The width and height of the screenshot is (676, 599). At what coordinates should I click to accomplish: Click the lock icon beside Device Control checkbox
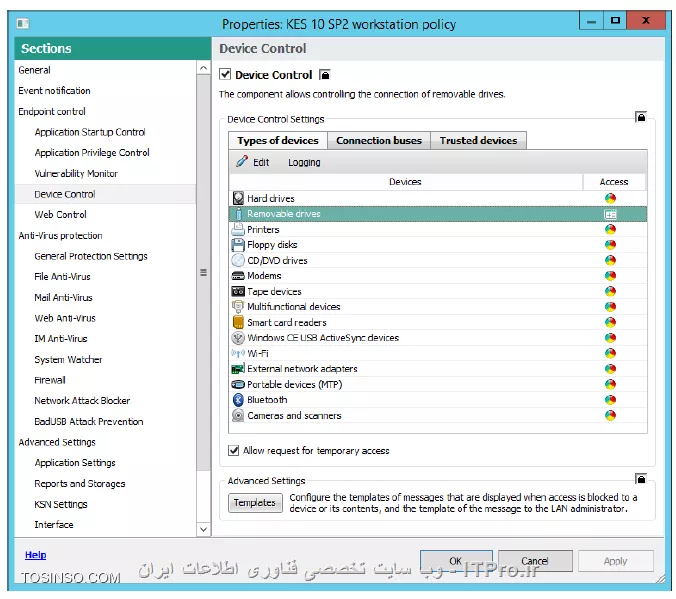pyautogui.click(x=325, y=75)
